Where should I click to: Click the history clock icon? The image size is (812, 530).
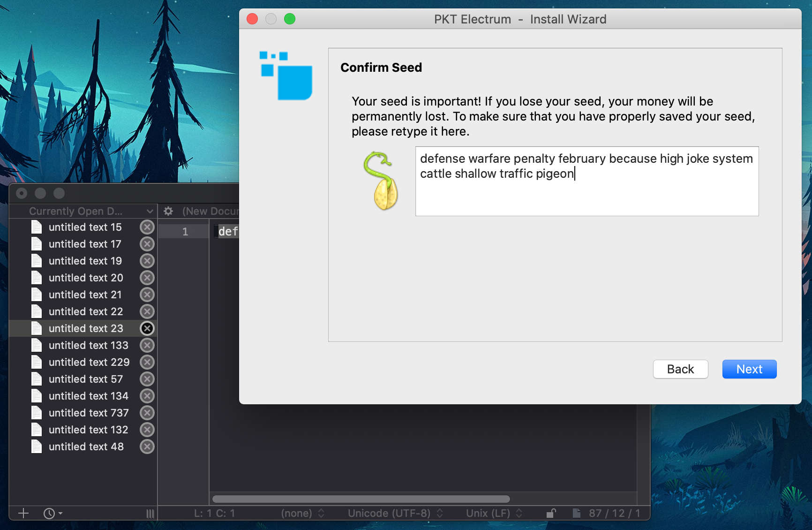tap(50, 513)
